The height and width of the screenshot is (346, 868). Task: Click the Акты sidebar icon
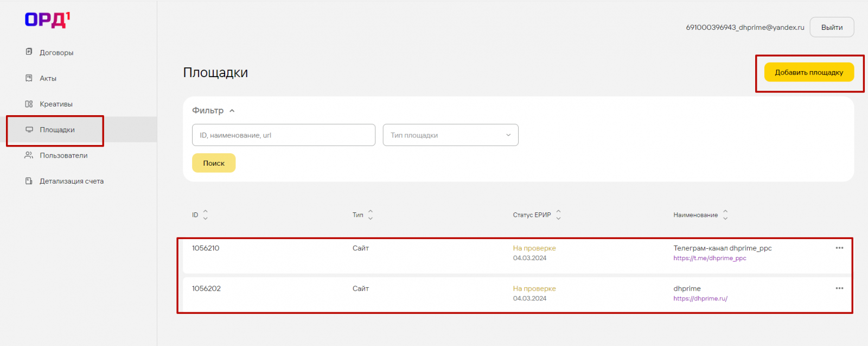[x=29, y=78]
